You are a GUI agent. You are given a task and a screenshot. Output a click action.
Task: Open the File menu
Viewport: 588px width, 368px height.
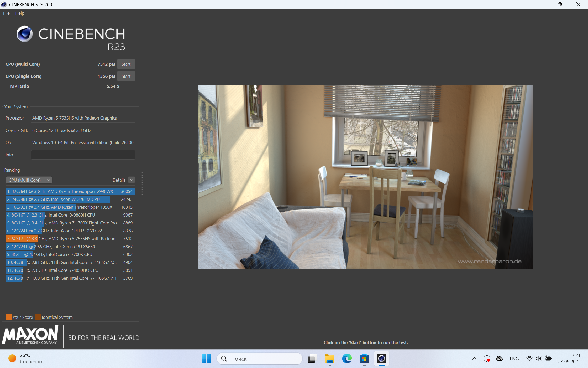[x=6, y=13]
